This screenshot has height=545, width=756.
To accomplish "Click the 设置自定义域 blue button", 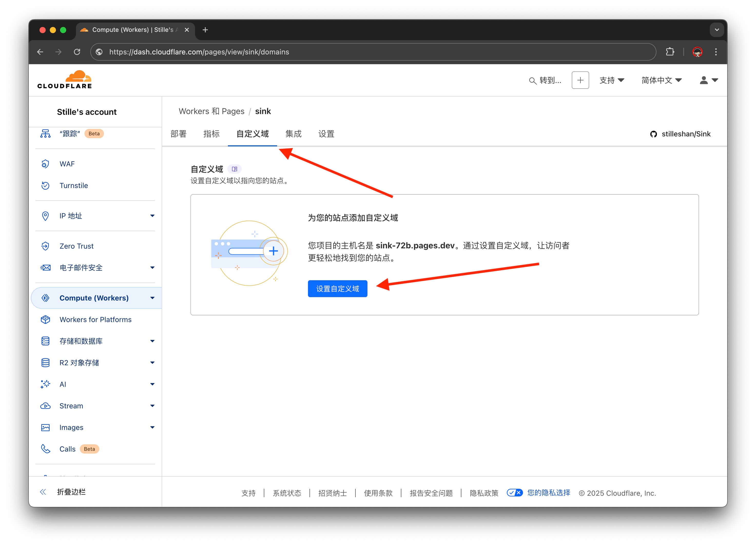I will pos(337,288).
